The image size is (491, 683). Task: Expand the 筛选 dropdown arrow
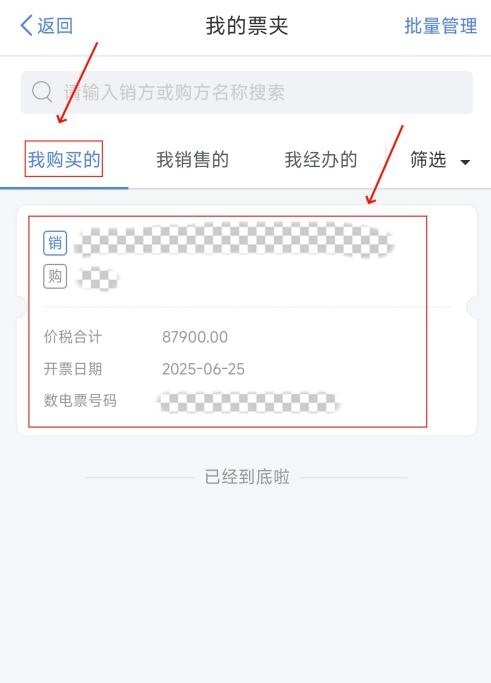pos(465,162)
